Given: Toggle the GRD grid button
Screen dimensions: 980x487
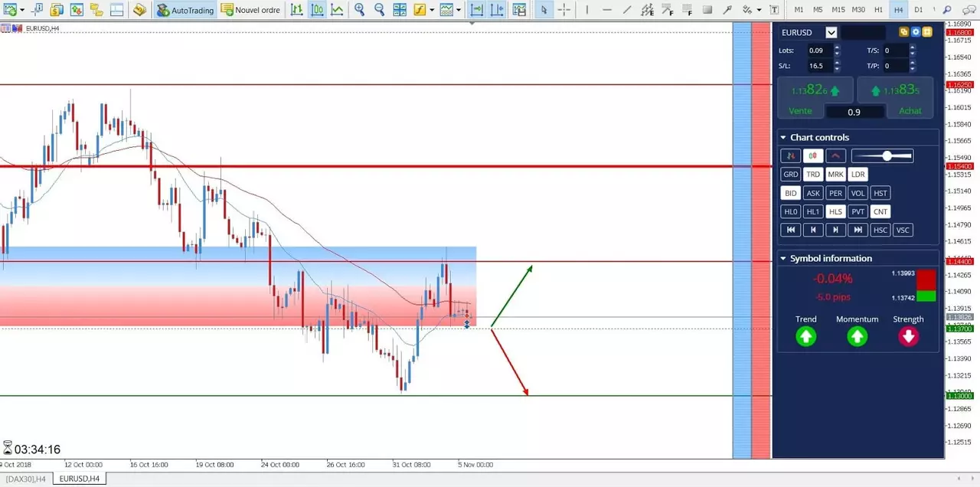Looking at the screenshot, I should pyautogui.click(x=791, y=175).
